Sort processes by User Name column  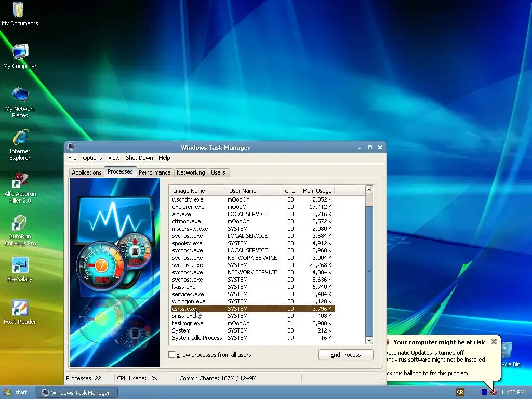(252, 191)
